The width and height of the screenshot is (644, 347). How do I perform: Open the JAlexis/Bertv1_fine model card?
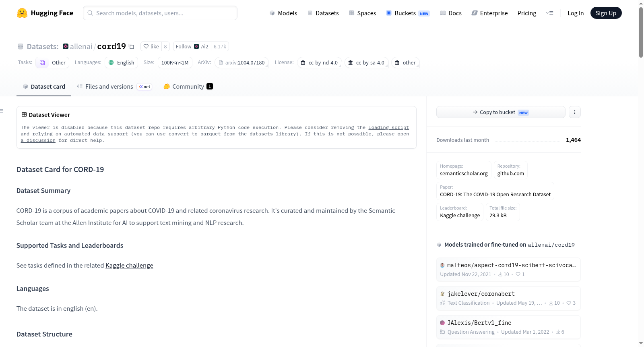(508, 327)
